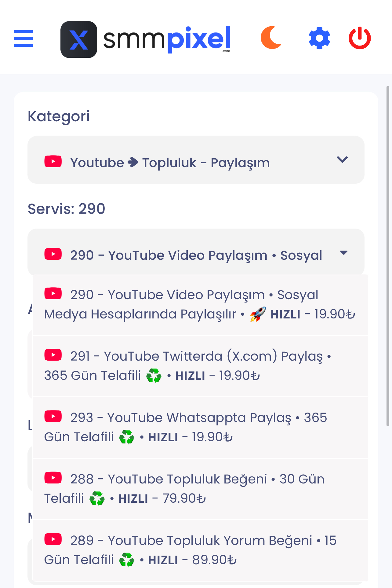Viewport: 392px width, 588px height.
Task: Click the Kategori dropdown chevron
Action: pos(342,160)
